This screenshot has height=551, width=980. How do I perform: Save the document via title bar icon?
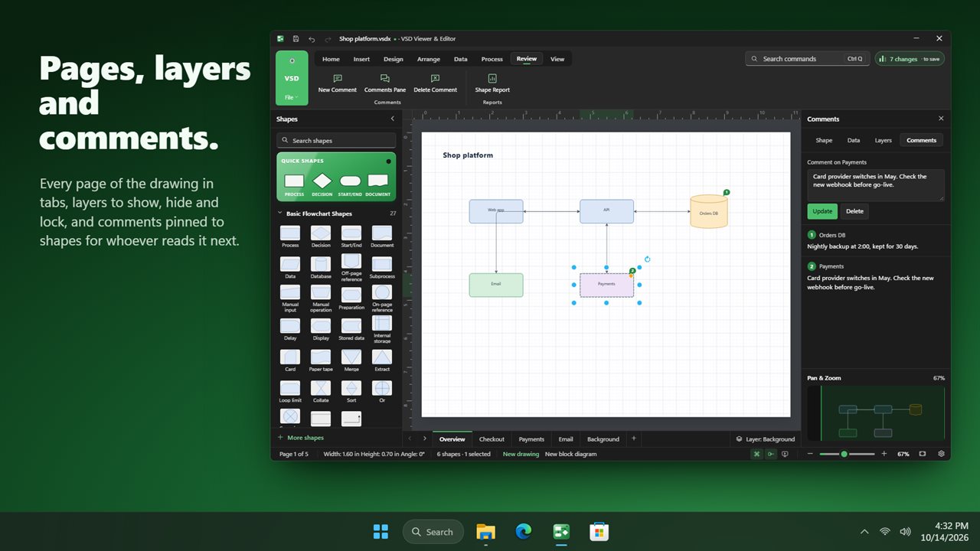[x=296, y=39]
